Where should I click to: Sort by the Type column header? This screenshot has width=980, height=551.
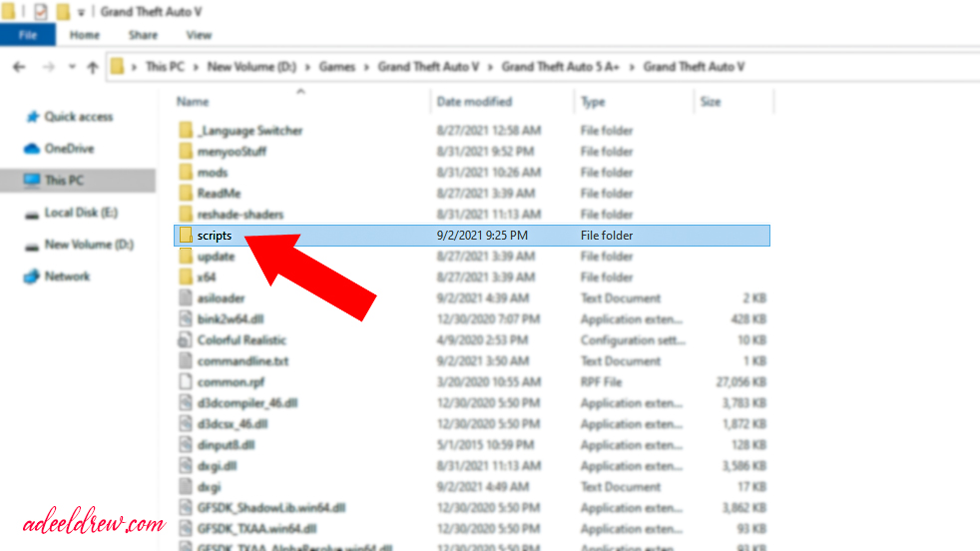pyautogui.click(x=593, y=102)
